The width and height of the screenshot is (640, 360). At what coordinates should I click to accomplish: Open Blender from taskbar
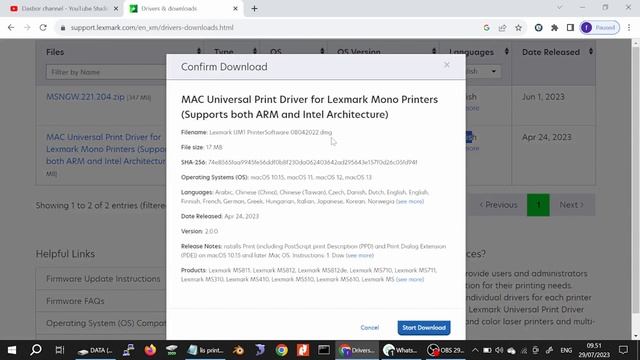pos(238,350)
